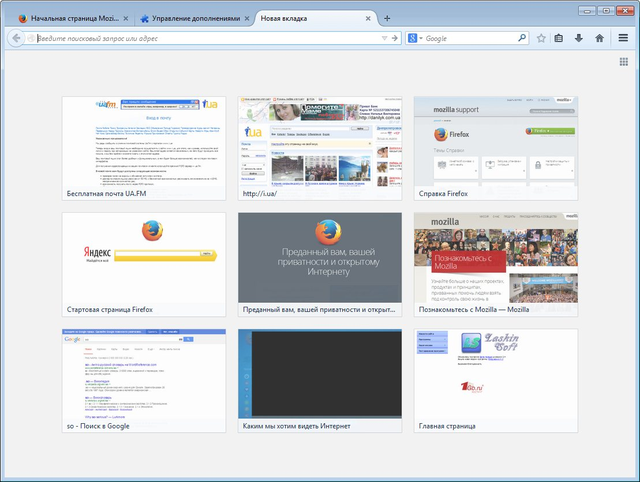
Task: Expand the address bar history dropdown arrow
Action: (x=383, y=38)
